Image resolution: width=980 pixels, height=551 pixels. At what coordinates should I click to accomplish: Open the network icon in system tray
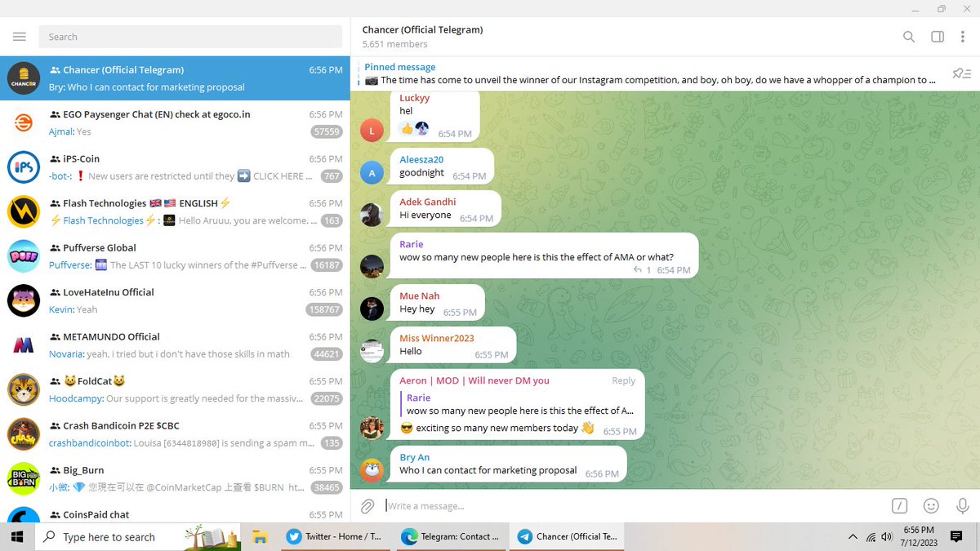pyautogui.click(x=871, y=537)
